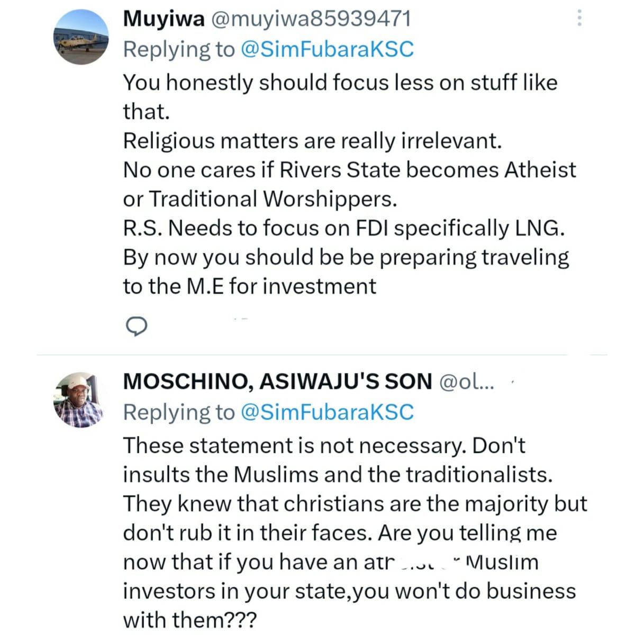Click "Replying to" label in MOSCHINO's tweet

(x=178, y=412)
